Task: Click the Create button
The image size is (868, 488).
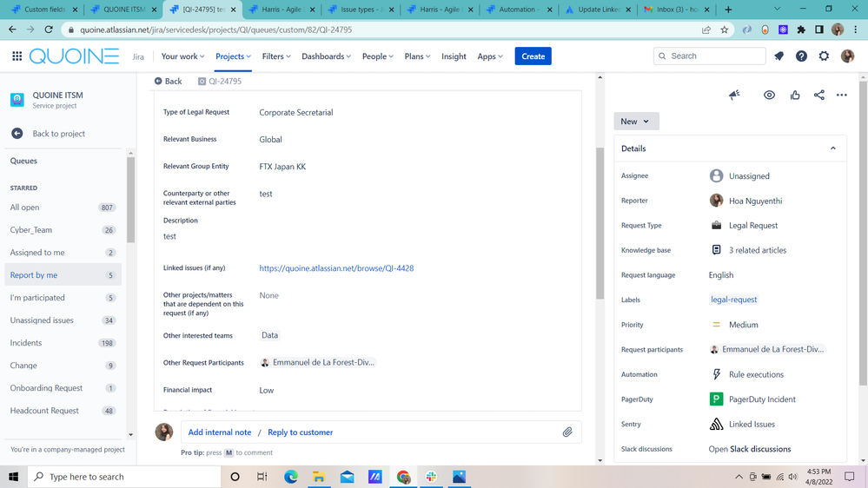Action: click(x=533, y=56)
